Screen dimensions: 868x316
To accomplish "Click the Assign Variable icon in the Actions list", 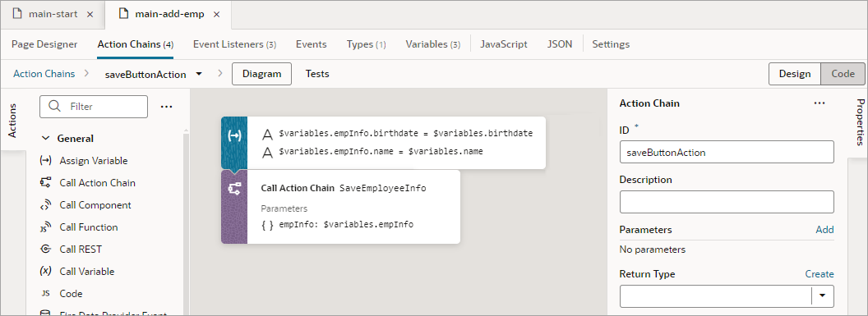I will point(46,161).
